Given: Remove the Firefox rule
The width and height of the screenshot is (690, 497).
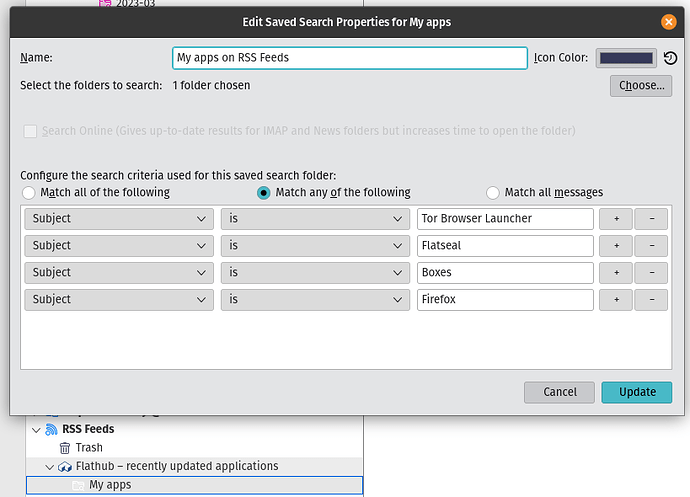Looking at the screenshot, I should pos(651,300).
